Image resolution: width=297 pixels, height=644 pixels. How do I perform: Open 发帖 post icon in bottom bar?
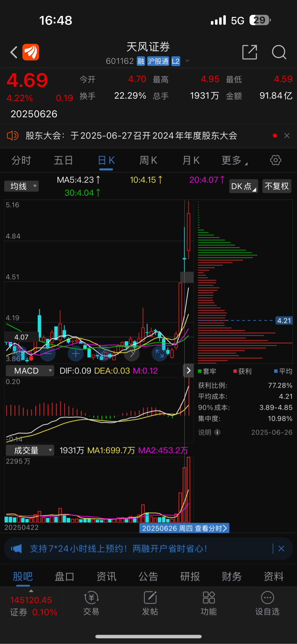[150, 603]
